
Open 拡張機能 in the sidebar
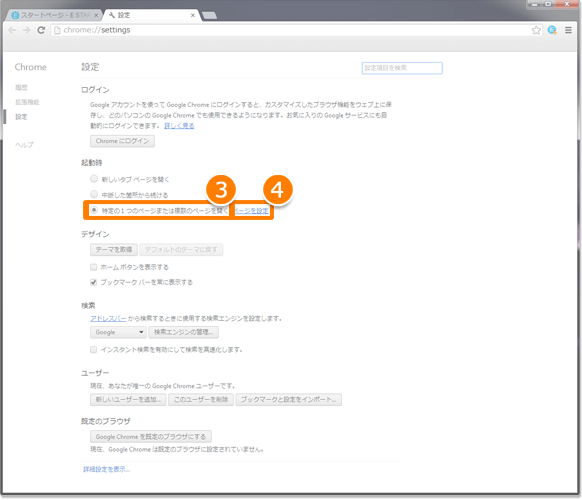27,102
